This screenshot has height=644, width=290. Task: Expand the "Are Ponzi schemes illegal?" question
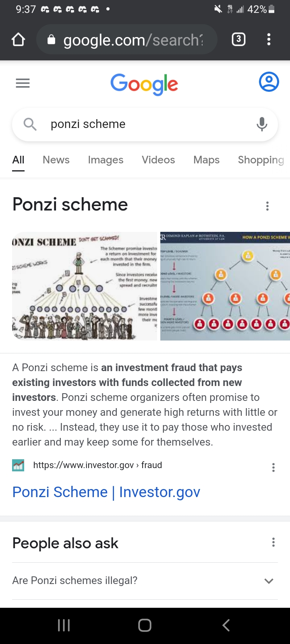pos(145,580)
